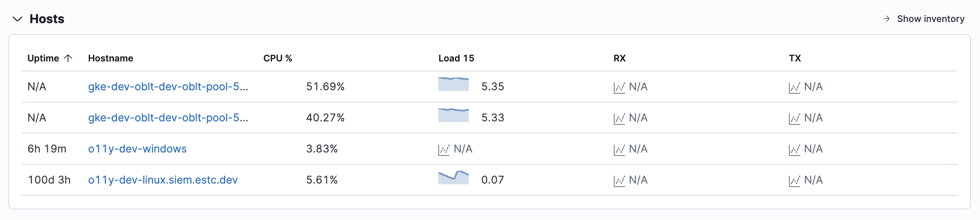Expand the Load 15 column header options

click(x=456, y=58)
